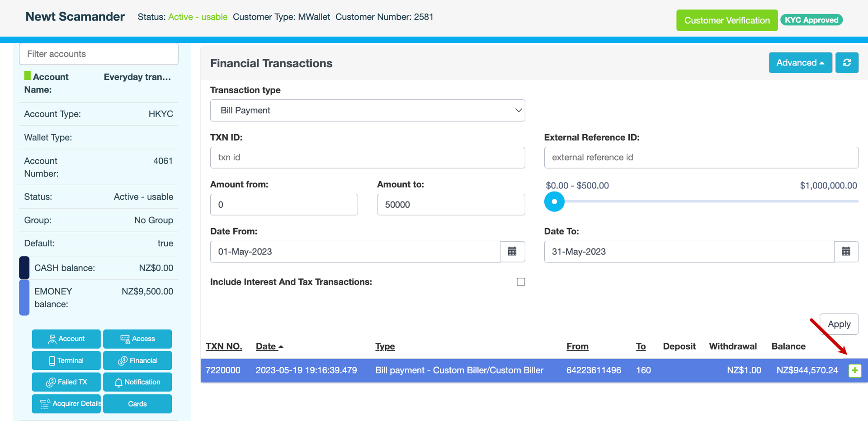Open the Terminal section
The height and width of the screenshot is (421, 868).
[66, 360]
